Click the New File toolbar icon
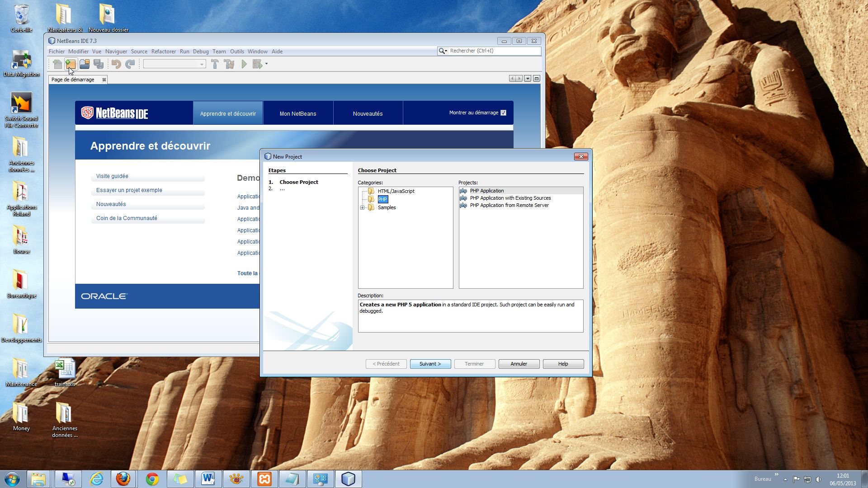 (x=57, y=64)
